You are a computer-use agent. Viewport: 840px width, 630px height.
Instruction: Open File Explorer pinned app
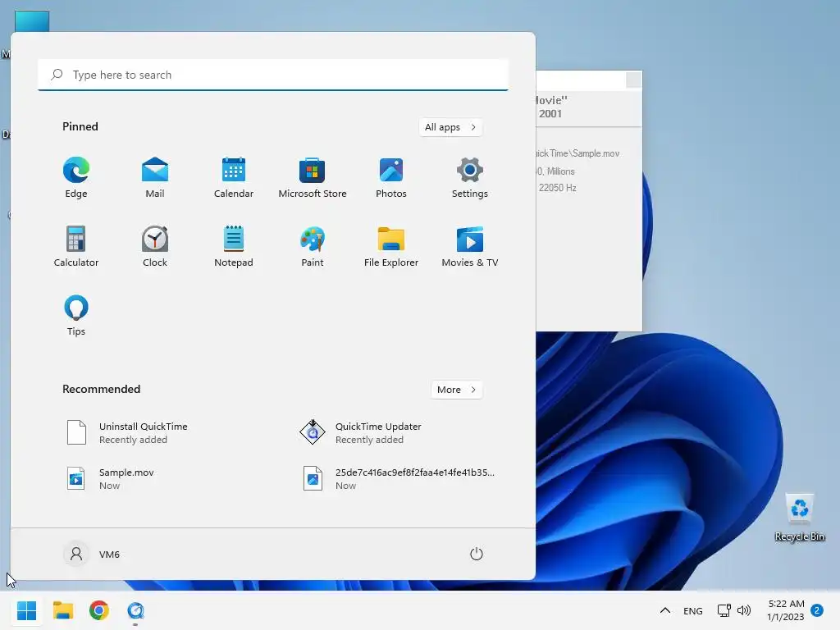[391, 246]
